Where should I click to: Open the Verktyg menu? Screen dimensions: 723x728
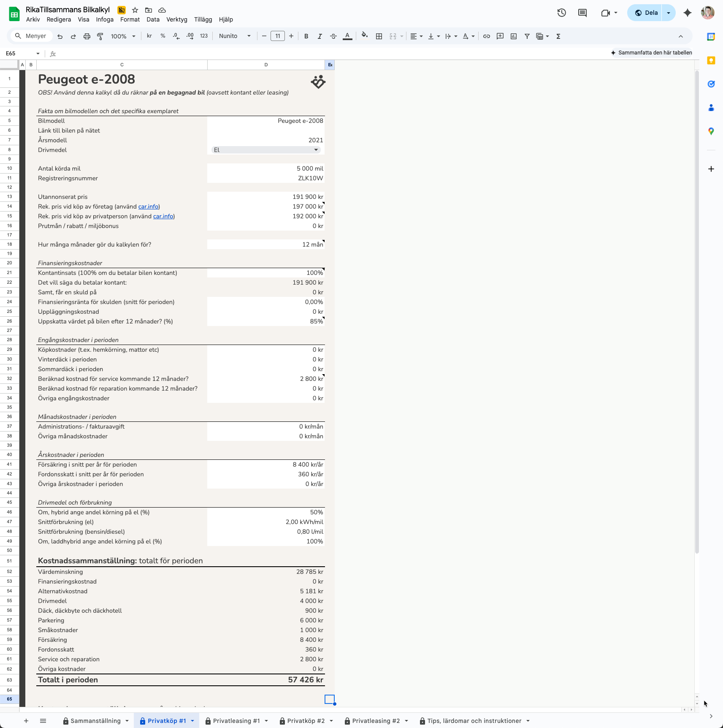(177, 19)
